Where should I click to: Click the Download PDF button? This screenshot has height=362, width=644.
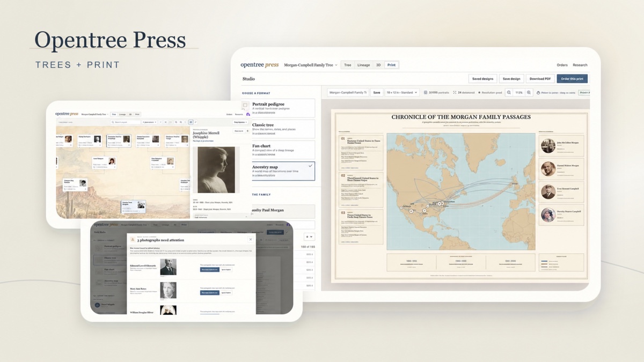click(540, 79)
